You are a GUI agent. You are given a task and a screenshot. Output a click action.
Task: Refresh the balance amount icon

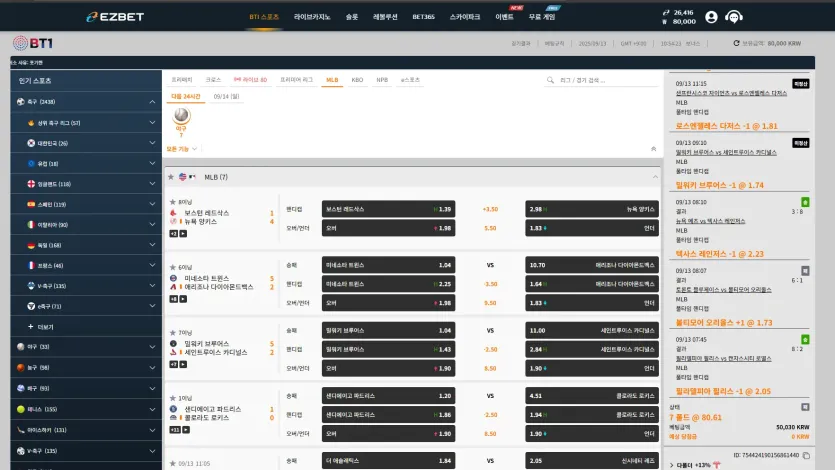(x=736, y=43)
